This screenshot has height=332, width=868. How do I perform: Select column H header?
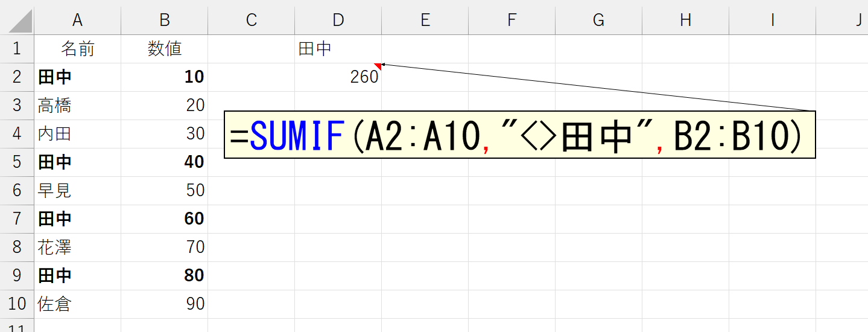(685, 20)
